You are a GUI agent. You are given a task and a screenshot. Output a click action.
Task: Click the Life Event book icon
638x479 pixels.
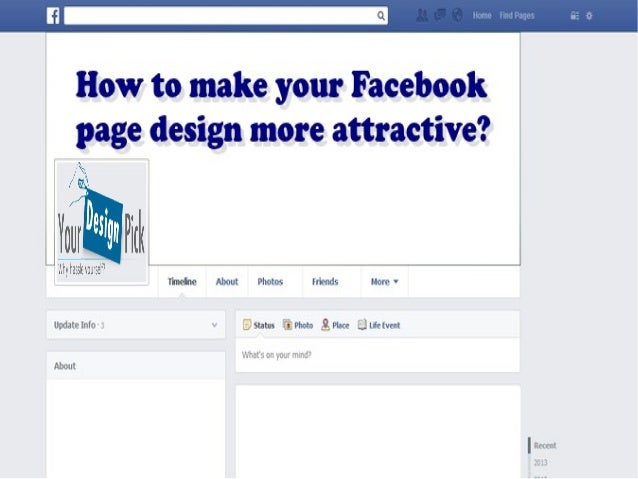pyautogui.click(x=362, y=324)
